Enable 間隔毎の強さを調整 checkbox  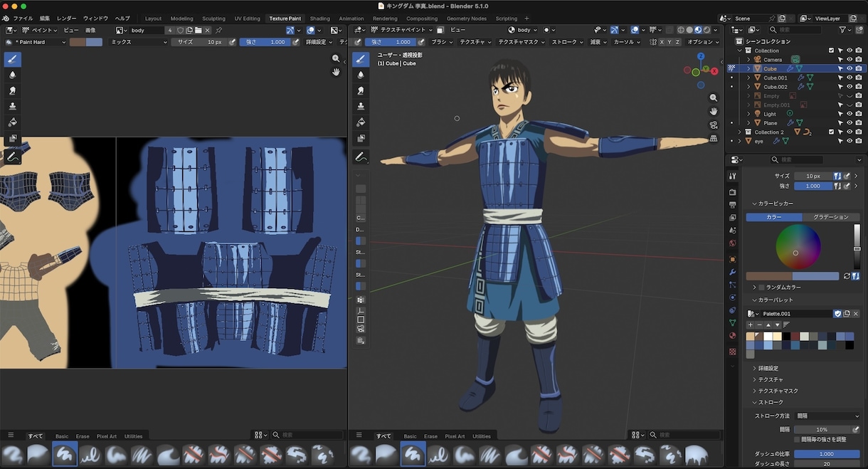[x=797, y=439]
